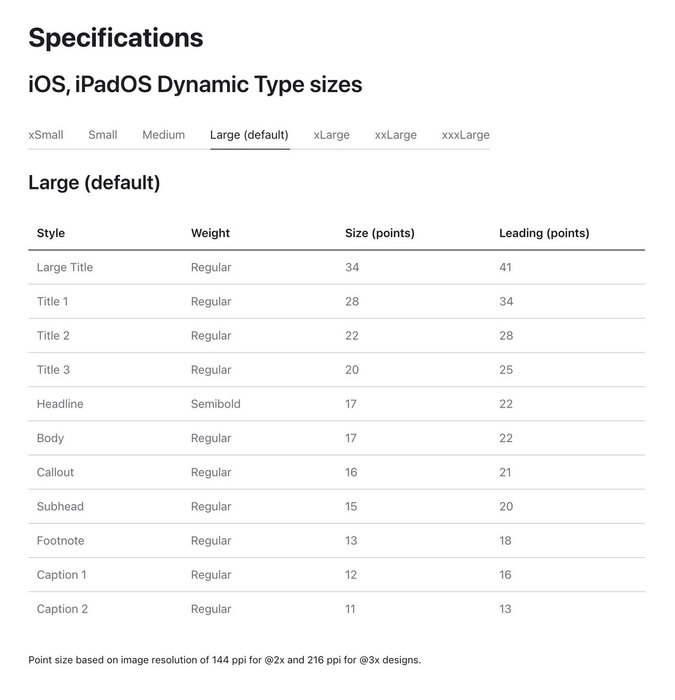The width and height of the screenshot is (675, 700).
Task: Click the Style column header
Action: click(51, 233)
